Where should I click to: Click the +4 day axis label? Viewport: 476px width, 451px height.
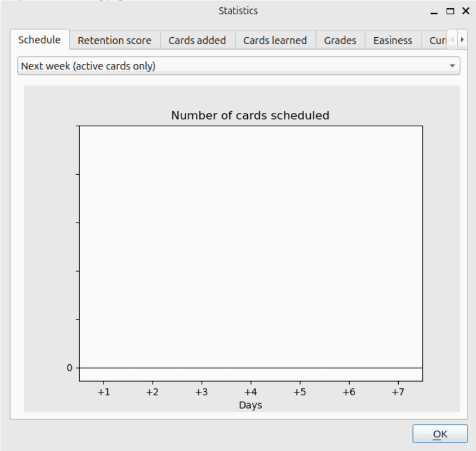tap(251, 392)
